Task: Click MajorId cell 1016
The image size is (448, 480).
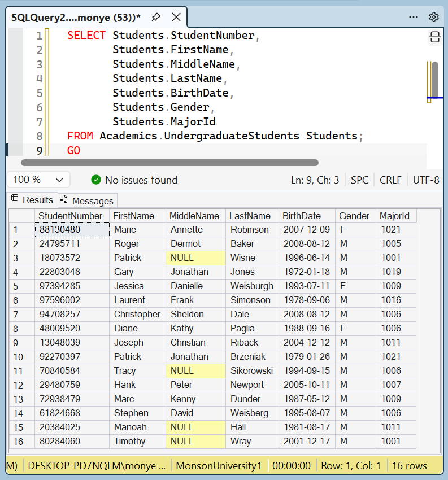Action: pos(396,300)
